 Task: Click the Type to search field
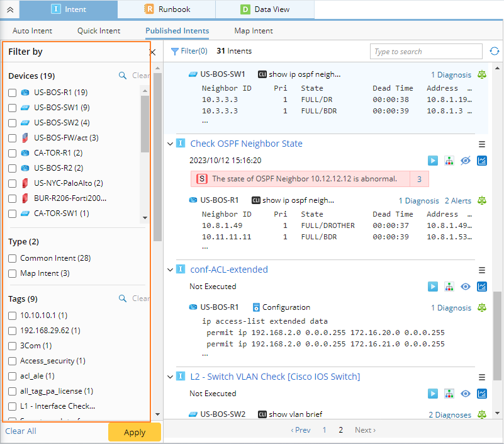(427, 52)
